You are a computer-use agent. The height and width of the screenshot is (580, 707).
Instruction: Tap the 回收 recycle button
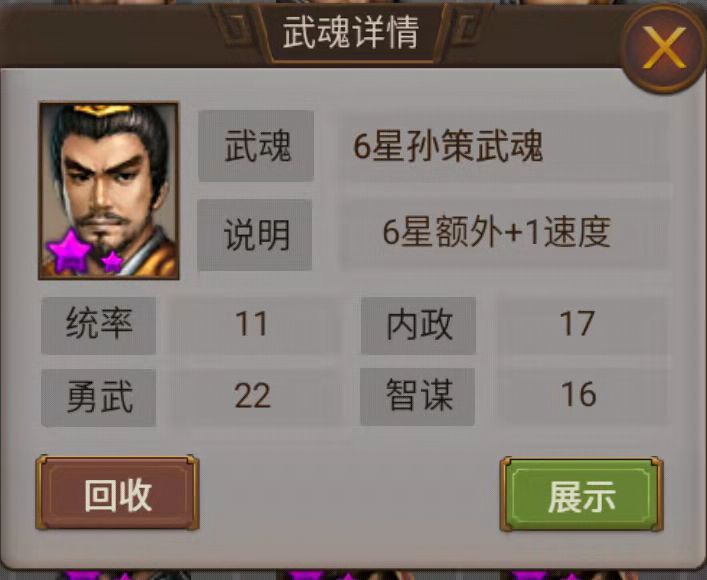pos(117,493)
